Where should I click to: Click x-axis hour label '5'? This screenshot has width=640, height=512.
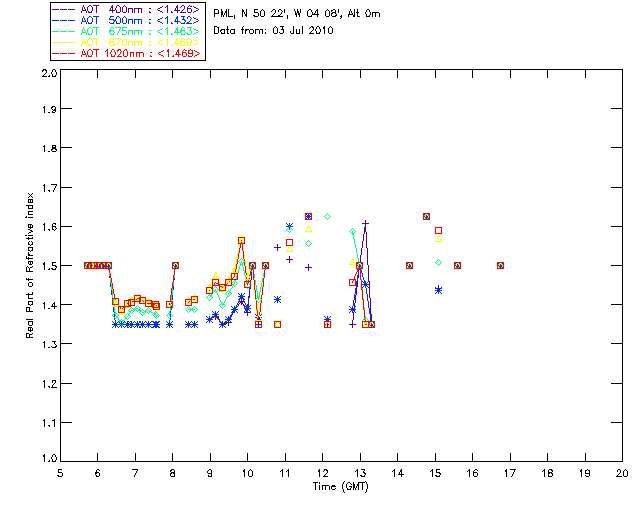click(x=60, y=473)
